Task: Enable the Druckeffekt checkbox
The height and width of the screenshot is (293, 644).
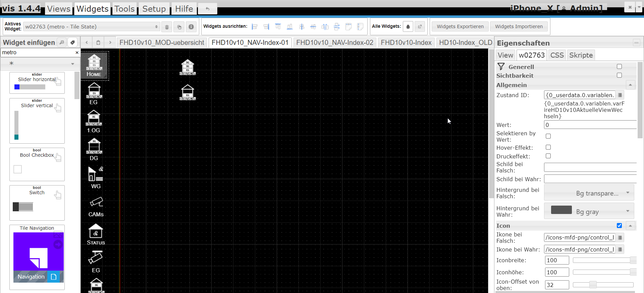Action: pyautogui.click(x=548, y=156)
